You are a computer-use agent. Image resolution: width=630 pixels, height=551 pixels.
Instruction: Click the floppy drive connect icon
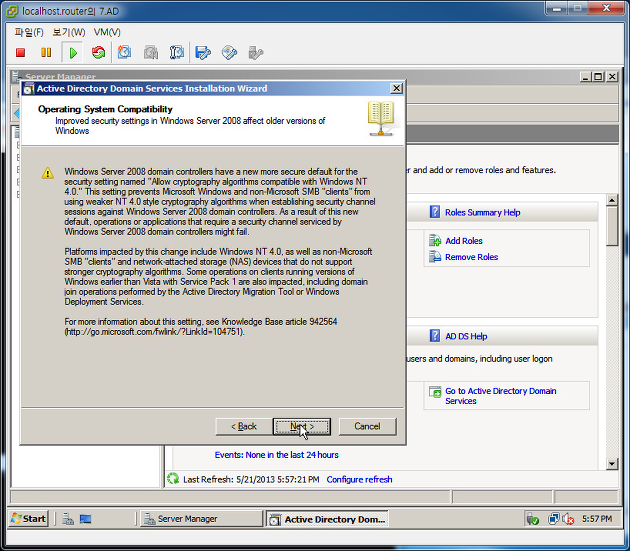point(203,53)
